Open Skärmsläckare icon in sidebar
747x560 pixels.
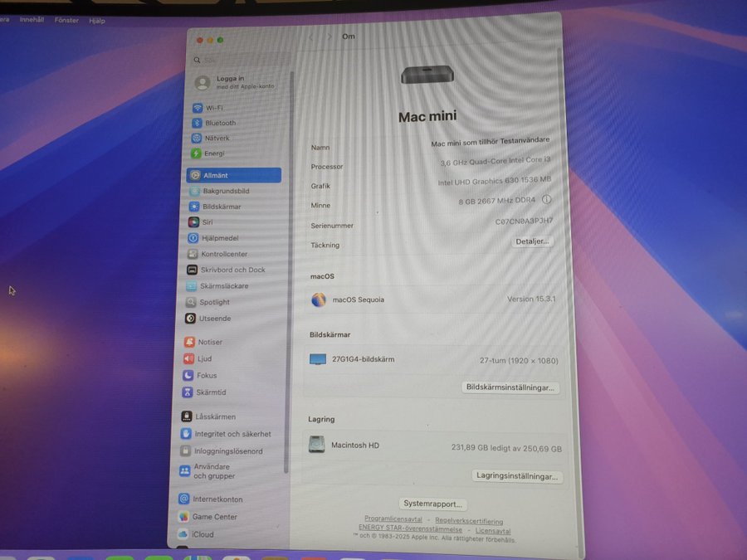[192, 286]
